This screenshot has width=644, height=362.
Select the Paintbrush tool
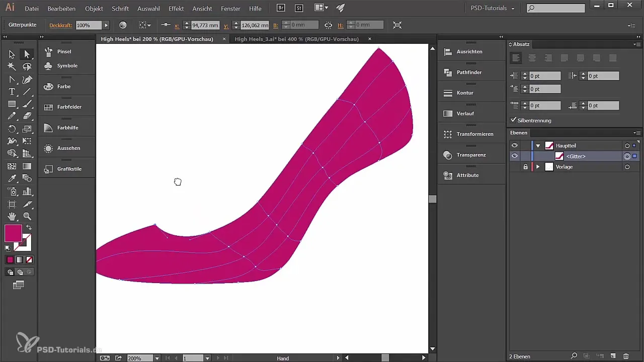click(27, 104)
